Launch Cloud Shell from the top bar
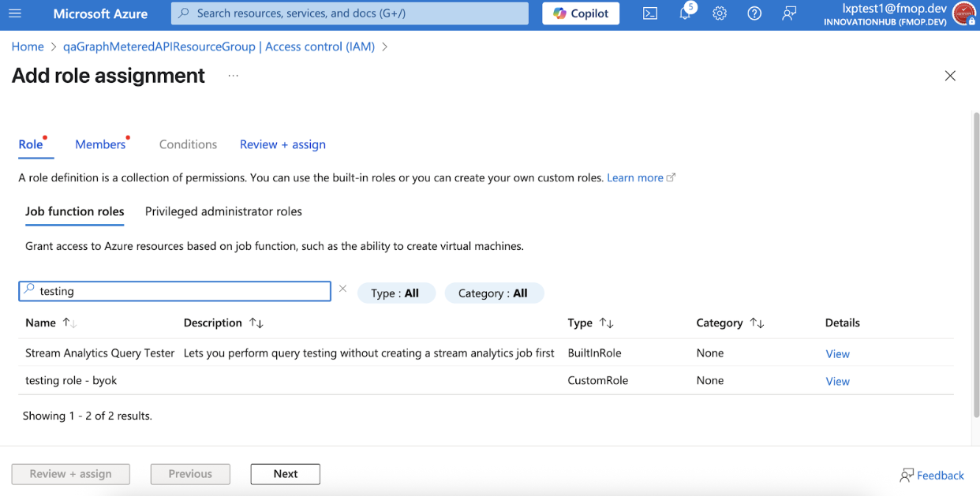980x500 pixels. [x=650, y=13]
